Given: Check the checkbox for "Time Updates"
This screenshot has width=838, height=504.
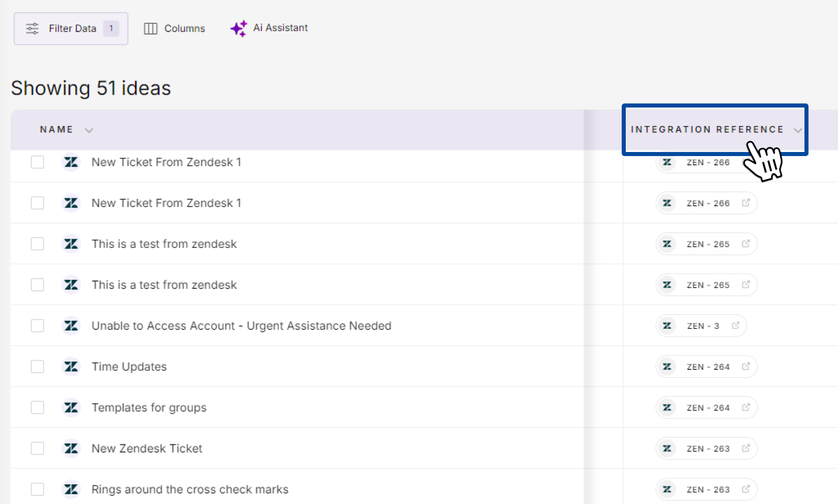Looking at the screenshot, I should pyautogui.click(x=37, y=366).
